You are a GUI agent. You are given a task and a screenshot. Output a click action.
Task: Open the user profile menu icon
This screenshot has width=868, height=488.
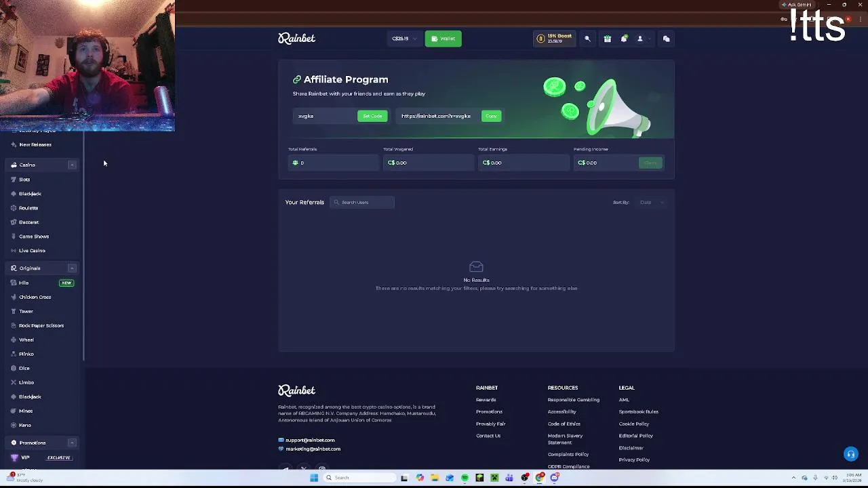639,39
